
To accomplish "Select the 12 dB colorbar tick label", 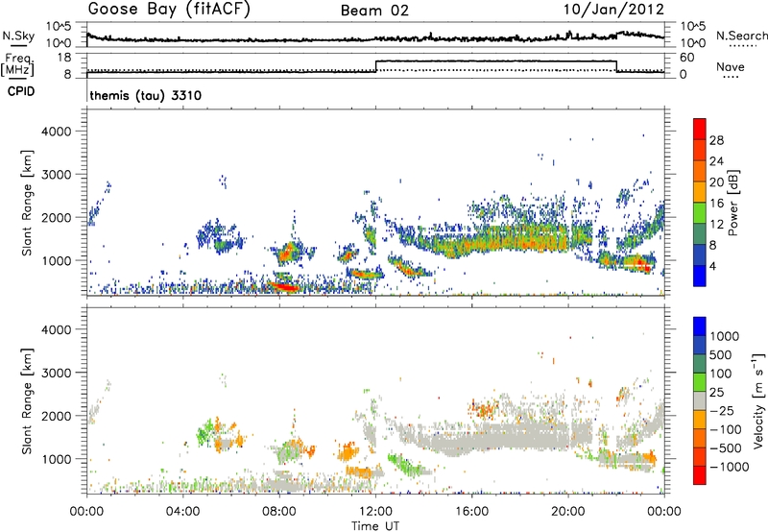I will tap(716, 225).
